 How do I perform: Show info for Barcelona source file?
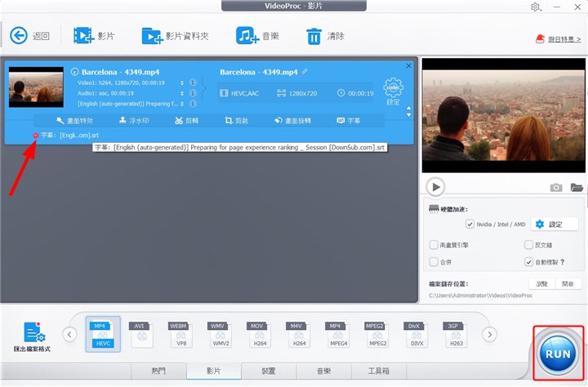74,72
